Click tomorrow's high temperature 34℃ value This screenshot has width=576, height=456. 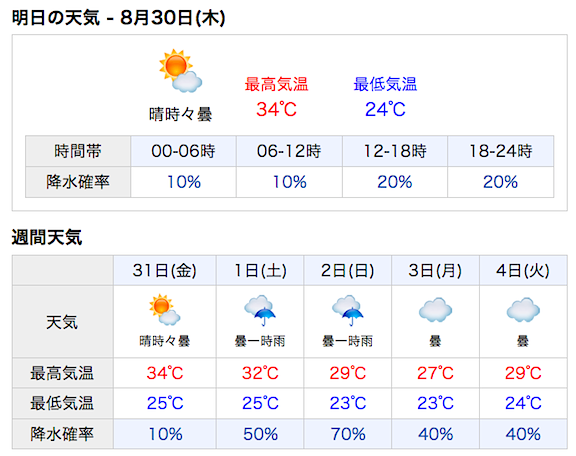[x=276, y=109]
